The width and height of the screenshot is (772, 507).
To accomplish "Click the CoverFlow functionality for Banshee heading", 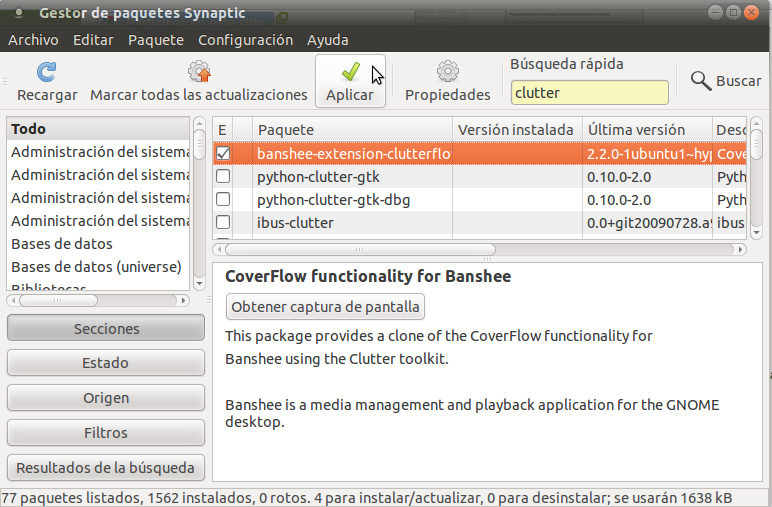I will tap(368, 276).
